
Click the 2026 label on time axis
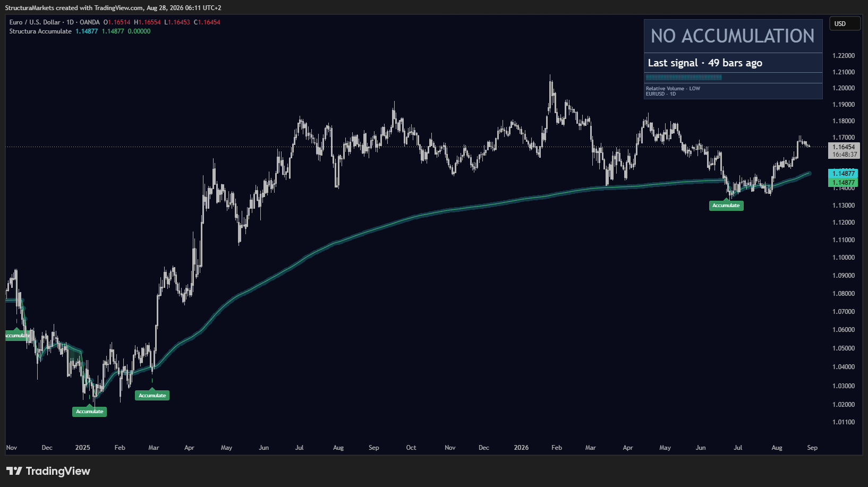(521, 448)
